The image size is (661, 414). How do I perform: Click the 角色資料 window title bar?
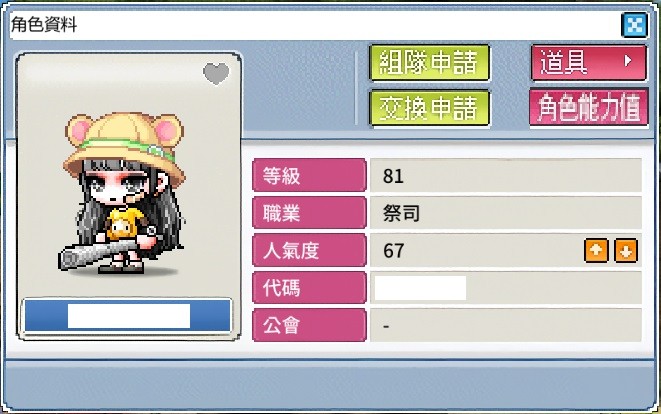coord(314,24)
